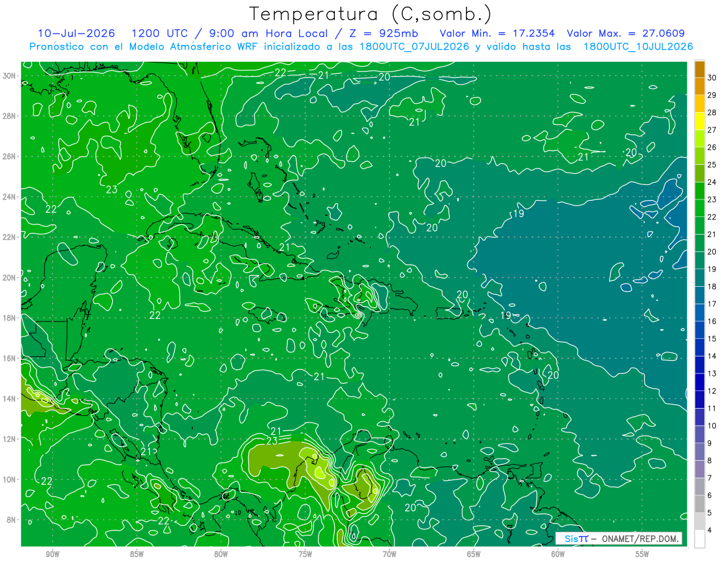Image resolution: width=728 pixels, height=562 pixels.
Task: Click the '60W' longitude label
Action: (558, 555)
